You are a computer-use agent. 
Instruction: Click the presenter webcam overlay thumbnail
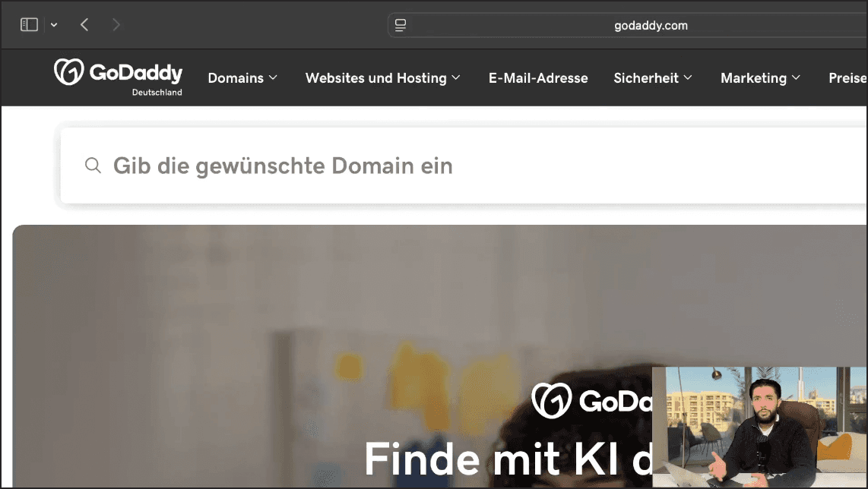pyautogui.click(x=759, y=427)
